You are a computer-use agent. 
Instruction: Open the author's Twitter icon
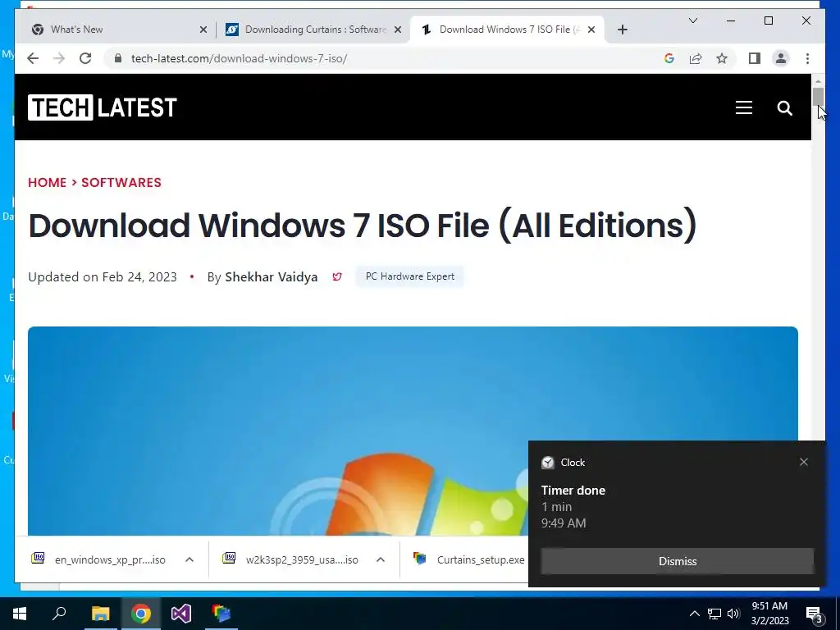click(337, 277)
